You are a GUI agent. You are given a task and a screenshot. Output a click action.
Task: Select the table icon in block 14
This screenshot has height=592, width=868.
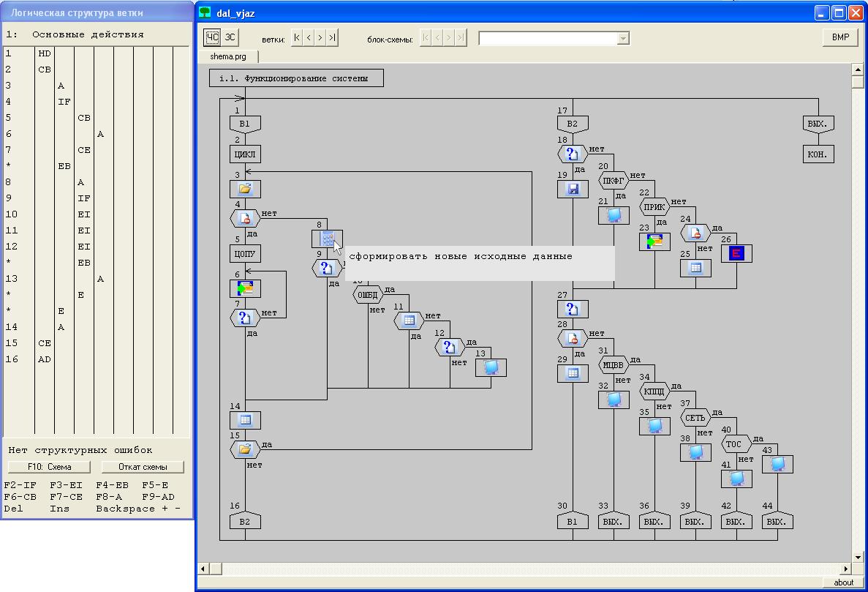[x=245, y=420]
